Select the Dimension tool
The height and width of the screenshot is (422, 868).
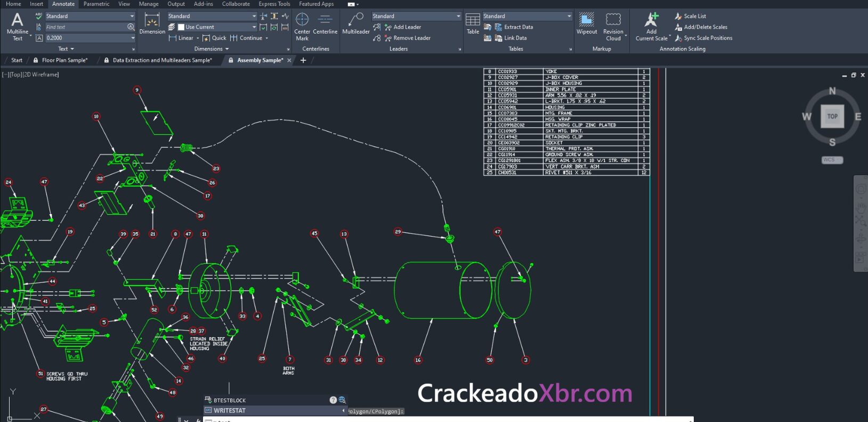tap(152, 25)
